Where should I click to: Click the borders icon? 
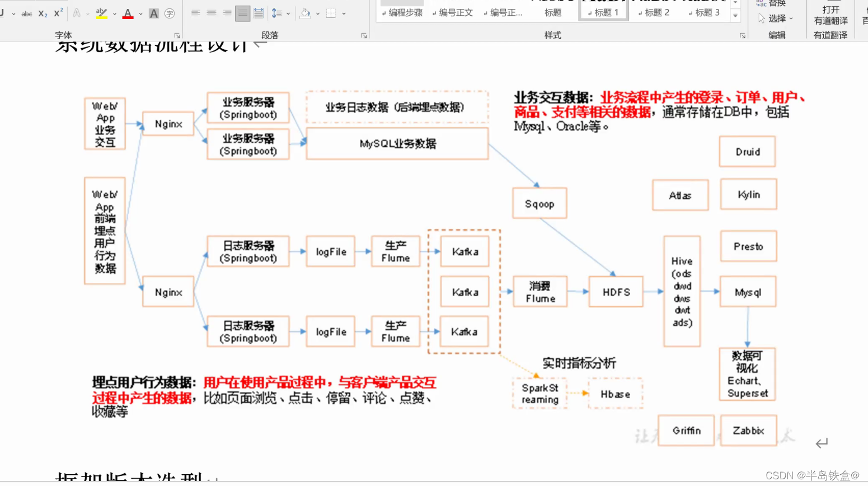tap(331, 13)
